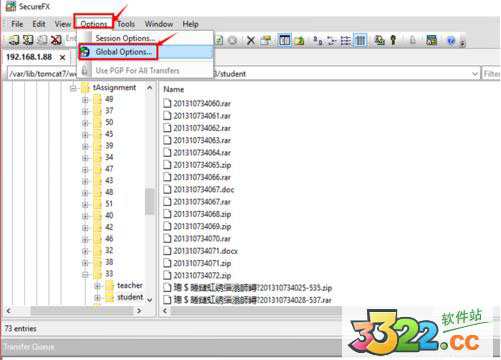Close the 192.168.1.88 session tab
501x360 pixels.
(x=62, y=57)
